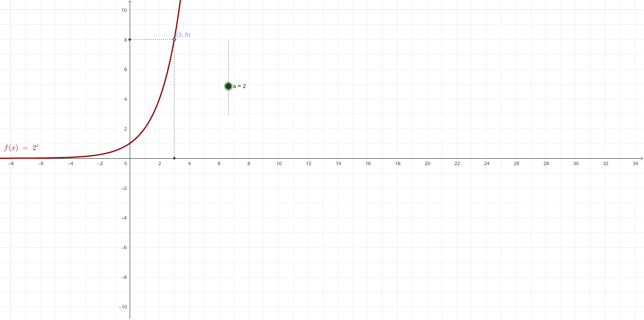Click the x-axis tick label 22
644x320 pixels.
(x=457, y=163)
